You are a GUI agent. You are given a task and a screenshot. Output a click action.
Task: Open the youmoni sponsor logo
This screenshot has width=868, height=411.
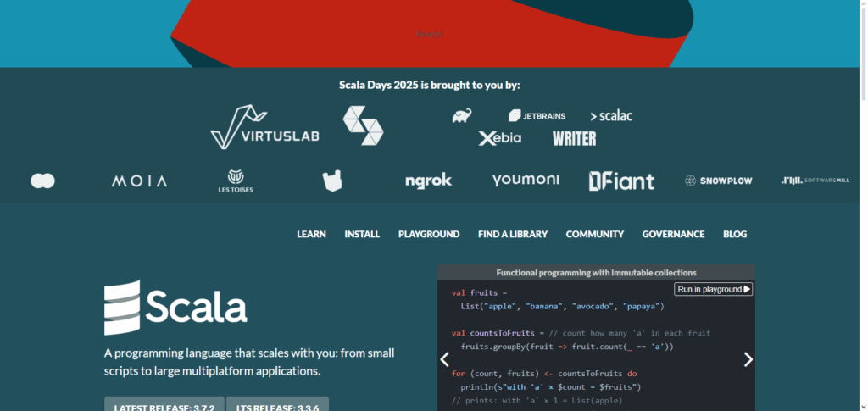pyautogui.click(x=526, y=180)
